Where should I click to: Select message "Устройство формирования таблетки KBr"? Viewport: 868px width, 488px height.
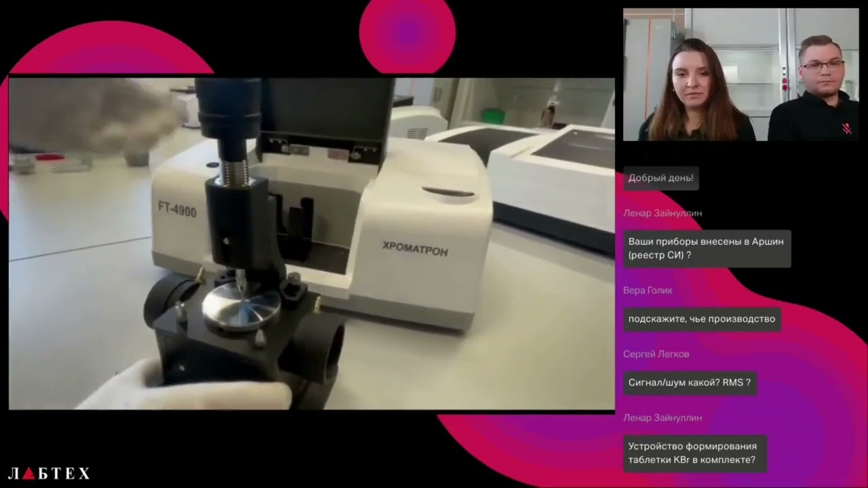point(694,453)
